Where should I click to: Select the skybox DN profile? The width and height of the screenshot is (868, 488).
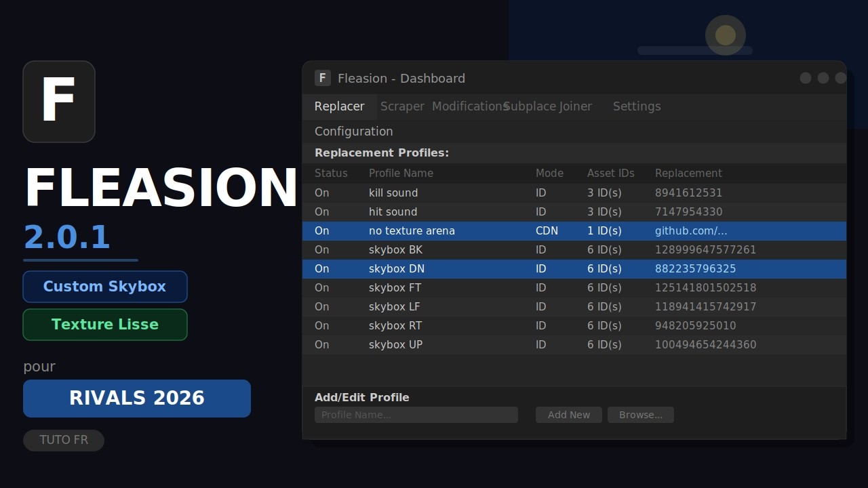click(574, 269)
